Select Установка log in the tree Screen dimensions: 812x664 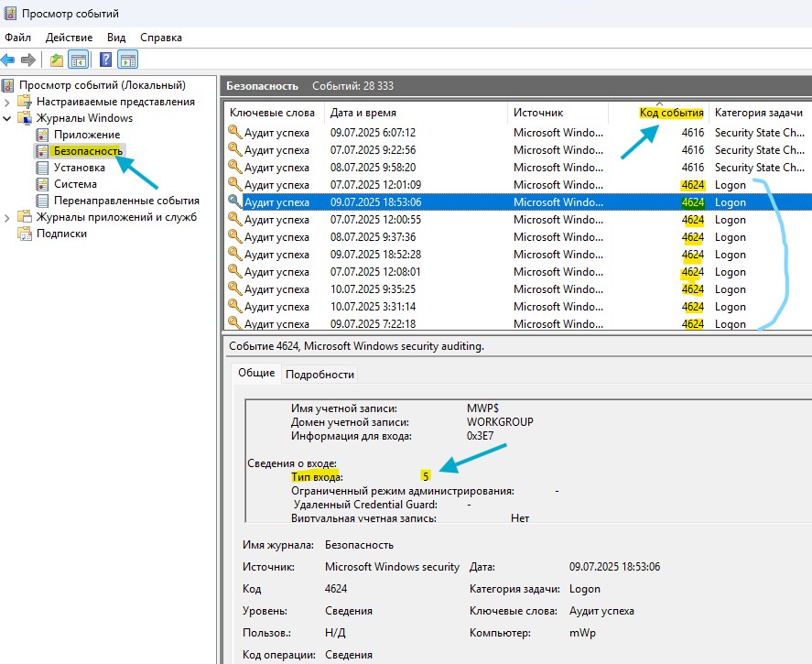point(80,168)
